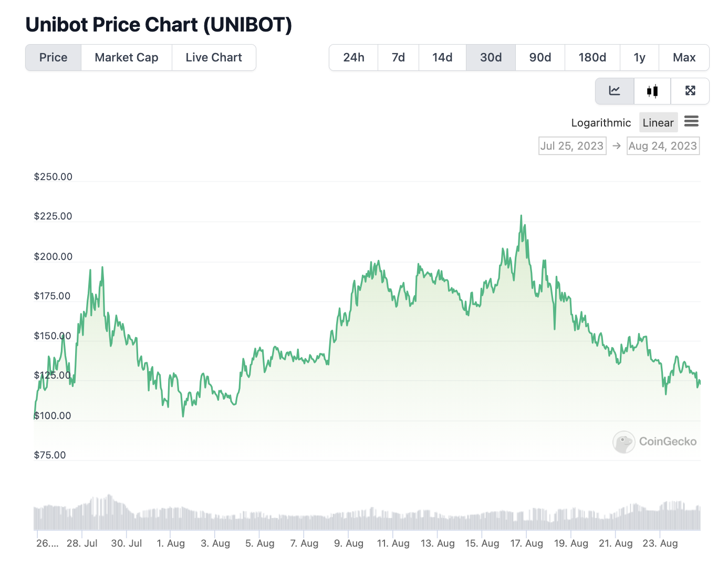Show the 90d price range

[540, 57]
